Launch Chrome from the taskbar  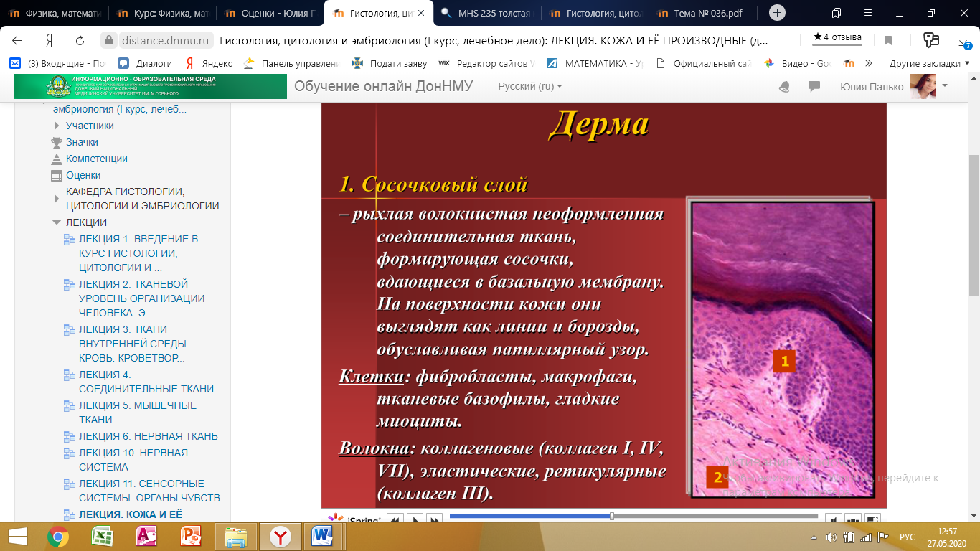tap(58, 536)
